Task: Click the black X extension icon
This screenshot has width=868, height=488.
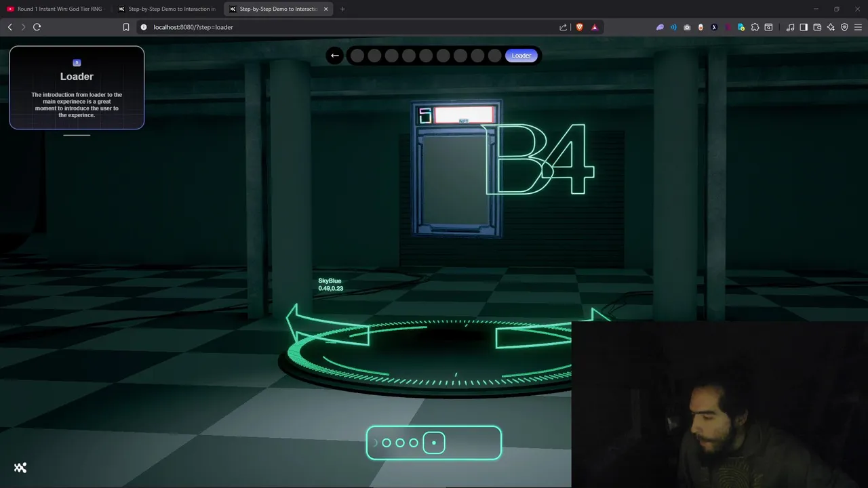Action: [714, 27]
